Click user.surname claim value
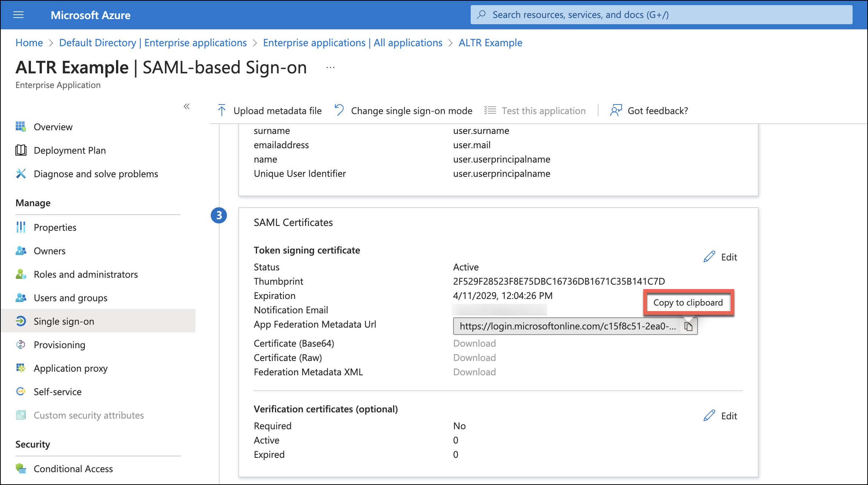868x485 pixels. click(x=481, y=131)
